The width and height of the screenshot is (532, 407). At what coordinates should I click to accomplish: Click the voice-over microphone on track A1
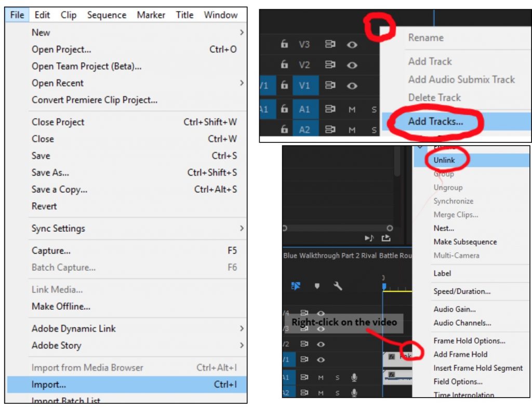(x=354, y=377)
